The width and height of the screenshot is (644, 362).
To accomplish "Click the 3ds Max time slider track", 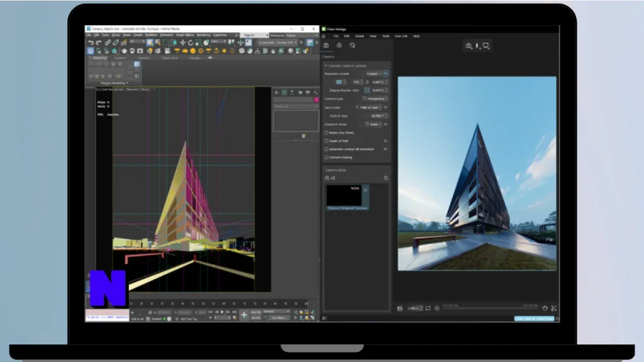I will [218, 304].
